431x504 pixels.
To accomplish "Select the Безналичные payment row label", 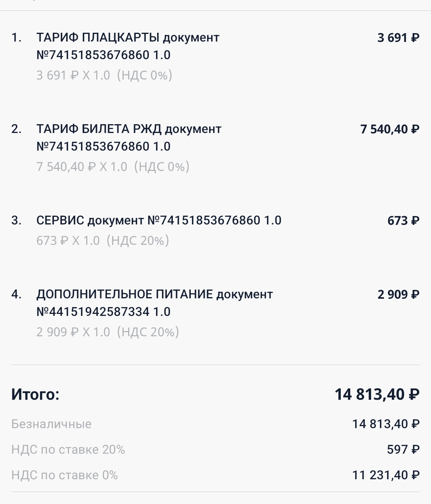I will coord(51,424).
